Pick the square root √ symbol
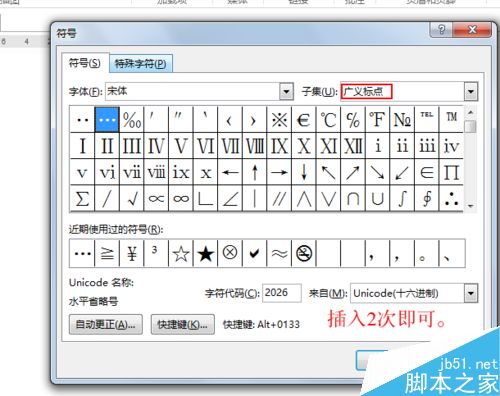The width and height of the screenshot is (500, 396). (132, 199)
